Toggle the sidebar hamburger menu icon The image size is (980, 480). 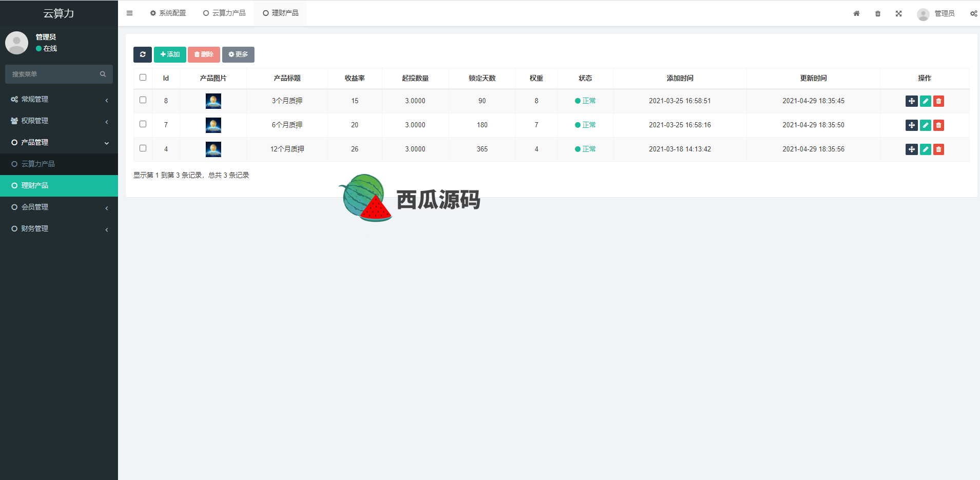[x=129, y=13]
